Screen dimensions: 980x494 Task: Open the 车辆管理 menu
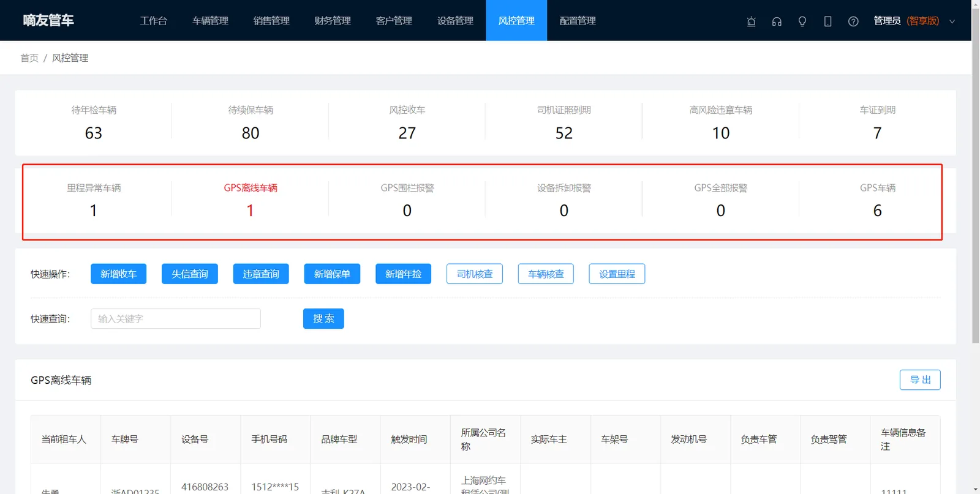point(210,21)
